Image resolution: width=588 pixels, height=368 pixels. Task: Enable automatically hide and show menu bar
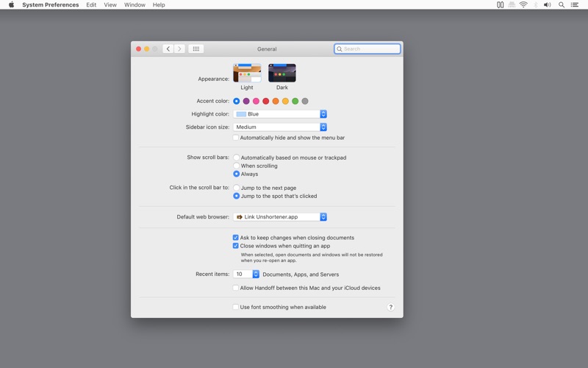[x=236, y=138]
